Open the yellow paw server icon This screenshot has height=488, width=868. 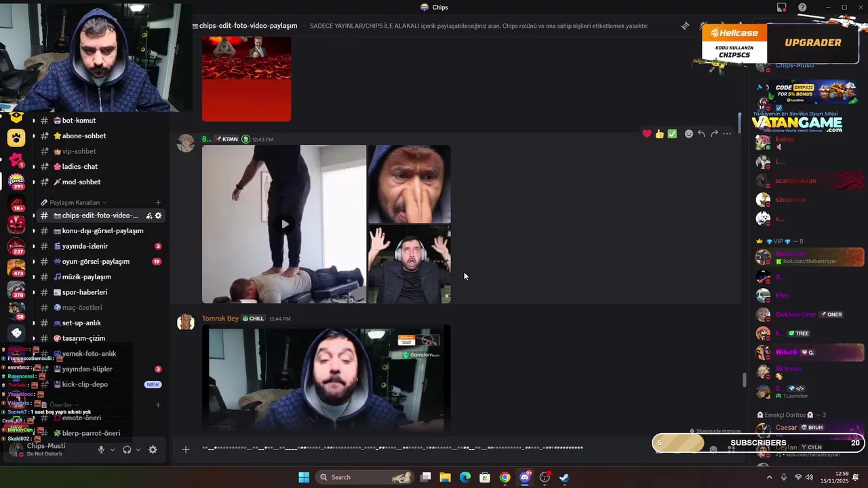pyautogui.click(x=16, y=138)
